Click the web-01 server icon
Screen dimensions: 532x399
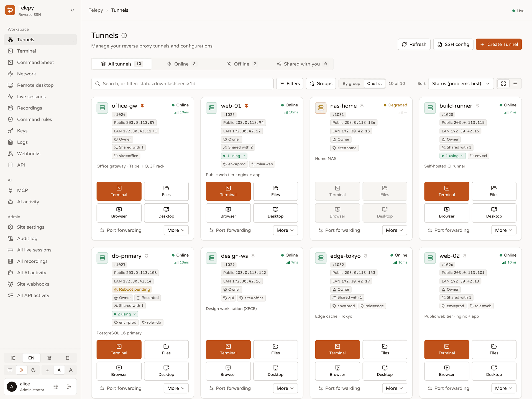click(212, 108)
